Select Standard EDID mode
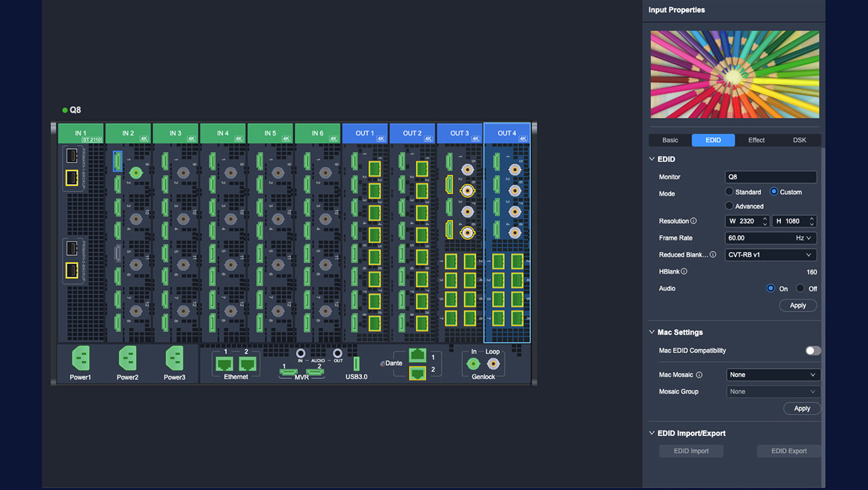Viewport: 868px width, 490px height. 729,192
